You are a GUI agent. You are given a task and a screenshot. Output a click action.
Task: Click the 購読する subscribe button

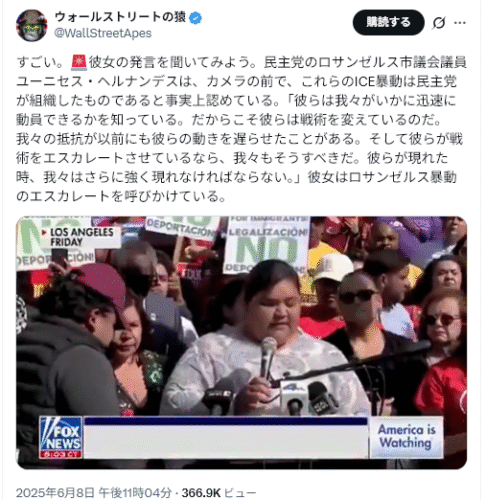pyautogui.click(x=388, y=22)
